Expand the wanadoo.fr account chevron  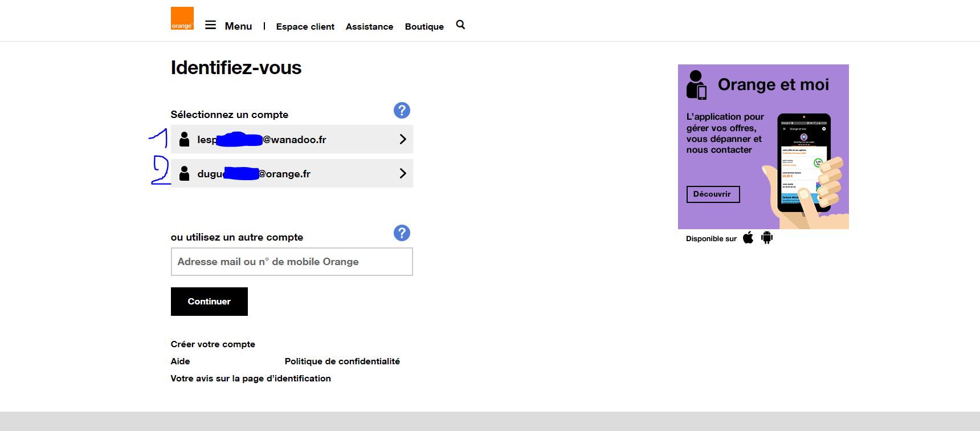[x=403, y=139]
